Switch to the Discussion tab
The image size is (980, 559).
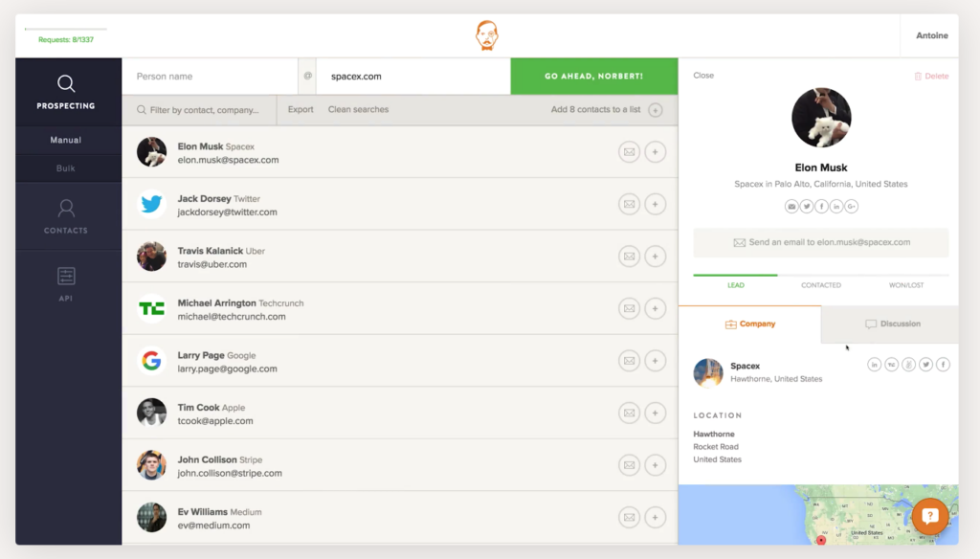(892, 324)
